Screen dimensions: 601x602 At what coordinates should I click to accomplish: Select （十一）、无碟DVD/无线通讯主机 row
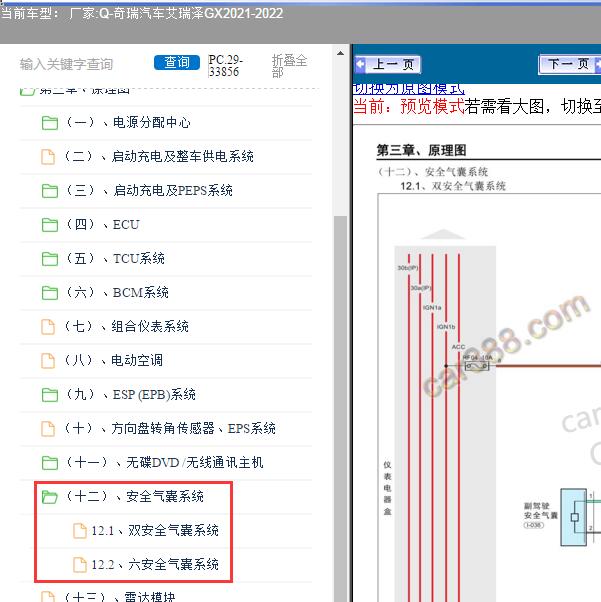coord(165,463)
